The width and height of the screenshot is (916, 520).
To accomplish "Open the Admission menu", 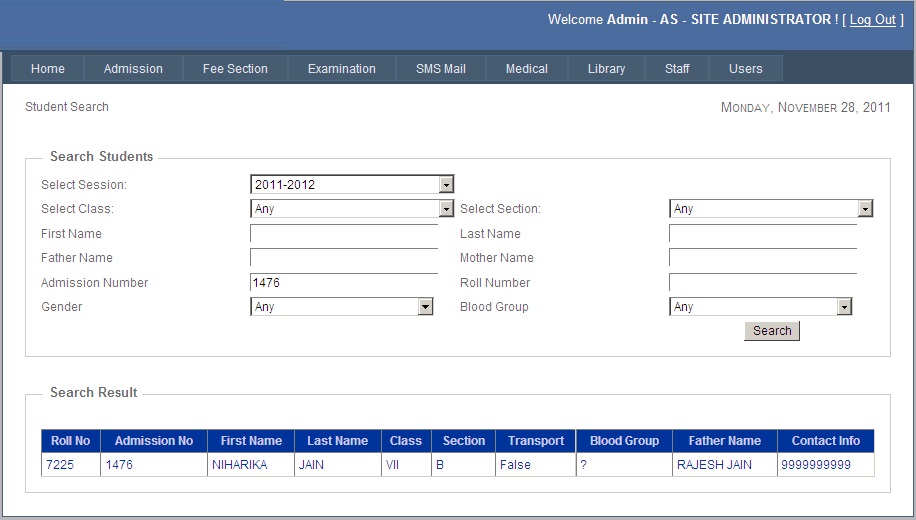I will click(133, 69).
